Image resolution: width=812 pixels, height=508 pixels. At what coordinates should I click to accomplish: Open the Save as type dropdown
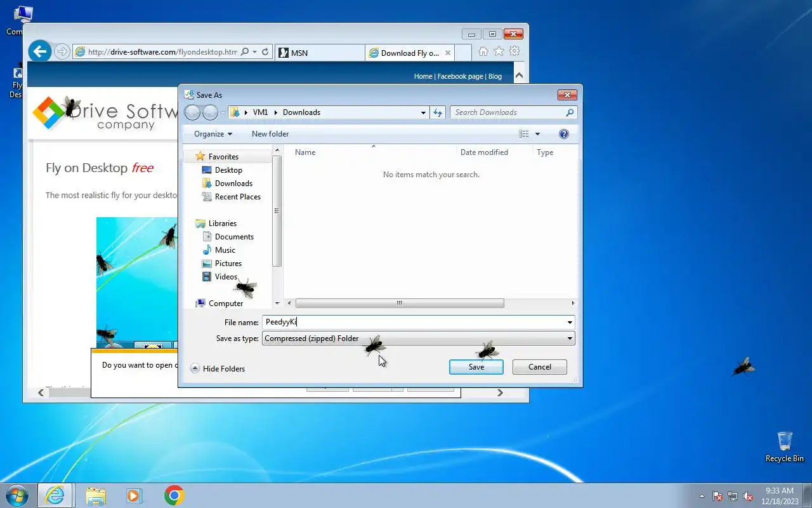tap(570, 338)
